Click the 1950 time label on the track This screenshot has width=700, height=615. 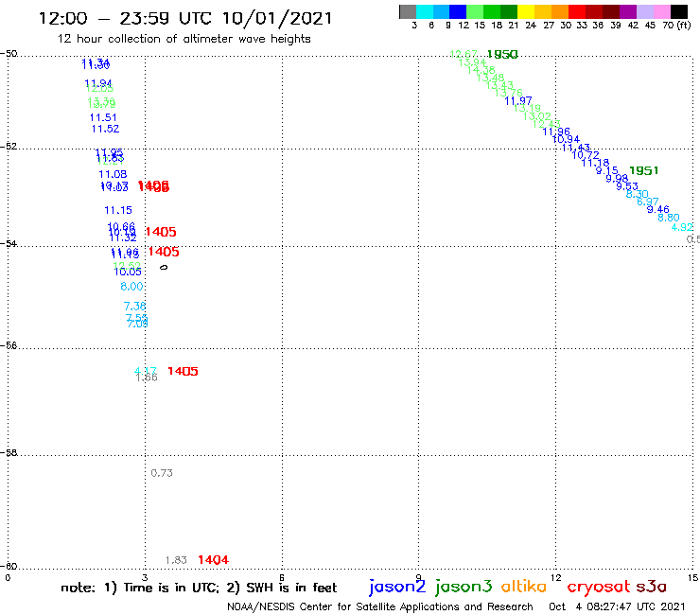(502, 55)
